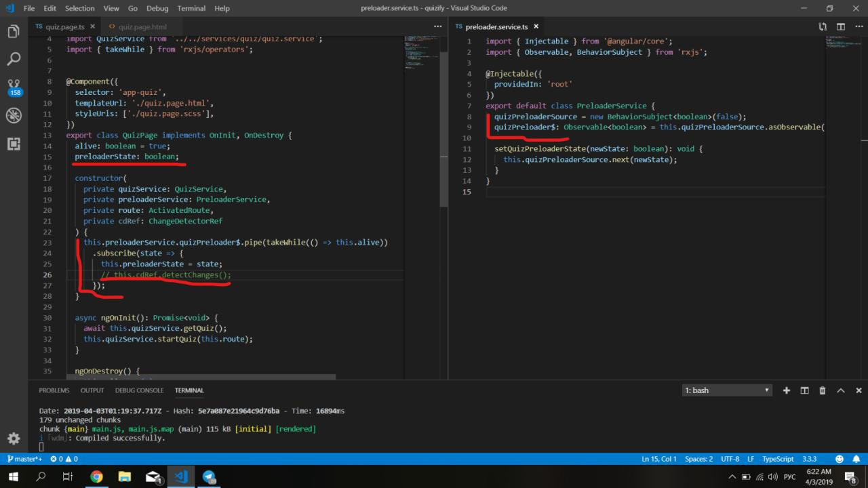
Task: Open File Explorer from taskbar
Action: click(x=125, y=476)
